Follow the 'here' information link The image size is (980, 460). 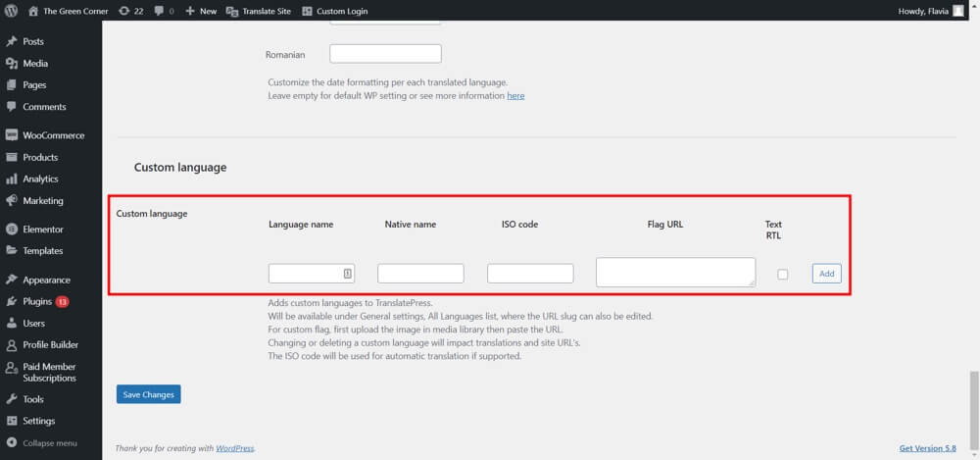[515, 96]
